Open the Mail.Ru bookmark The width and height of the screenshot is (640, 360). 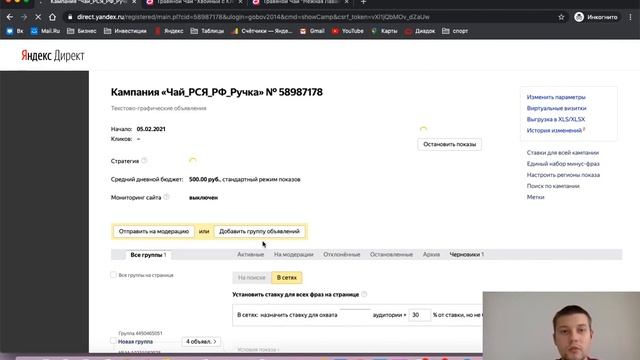click(x=45, y=31)
